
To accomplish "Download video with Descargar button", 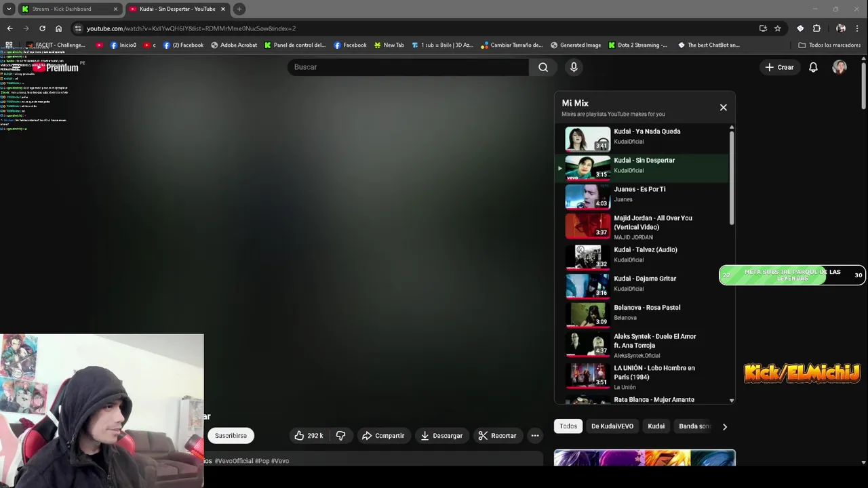I will coord(441,436).
